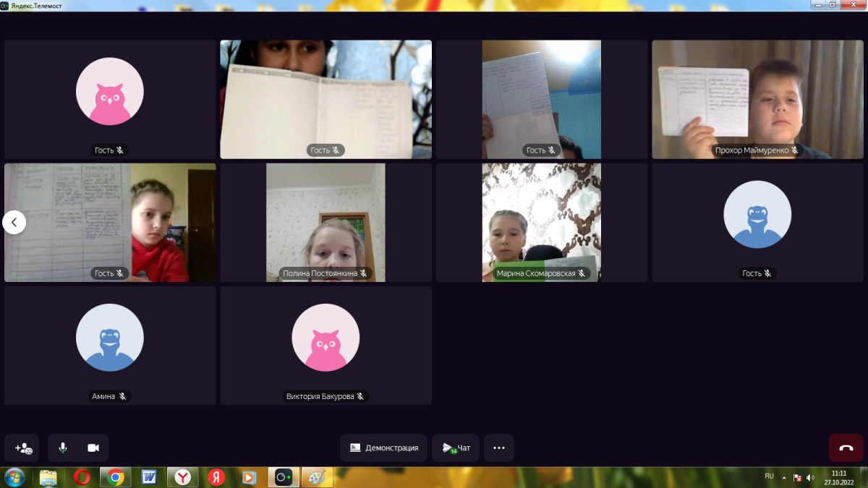Show hidden system tray icons
Viewport: 868px width, 488px height.
pos(786,477)
